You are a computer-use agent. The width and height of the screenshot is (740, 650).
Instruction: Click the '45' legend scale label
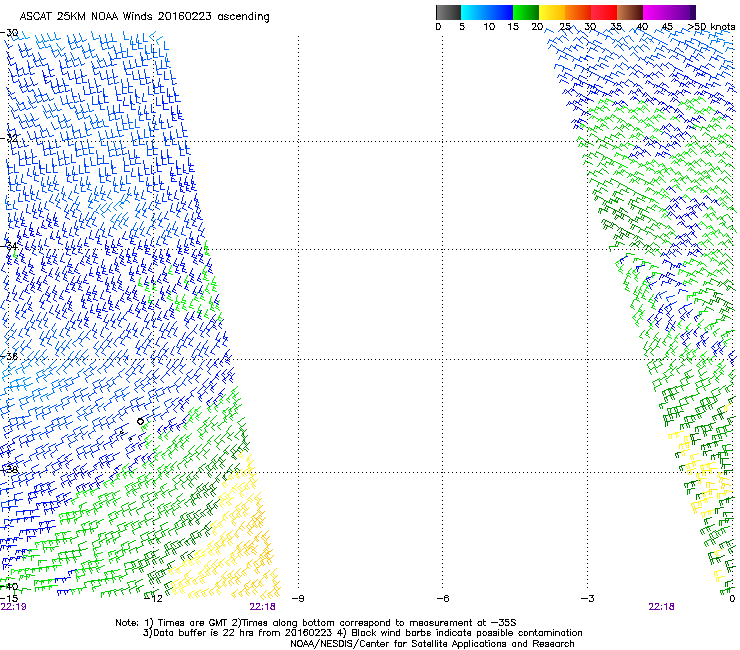(667, 27)
